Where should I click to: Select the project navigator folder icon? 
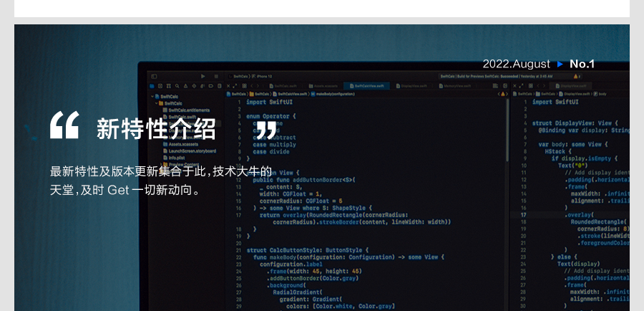coord(152,86)
